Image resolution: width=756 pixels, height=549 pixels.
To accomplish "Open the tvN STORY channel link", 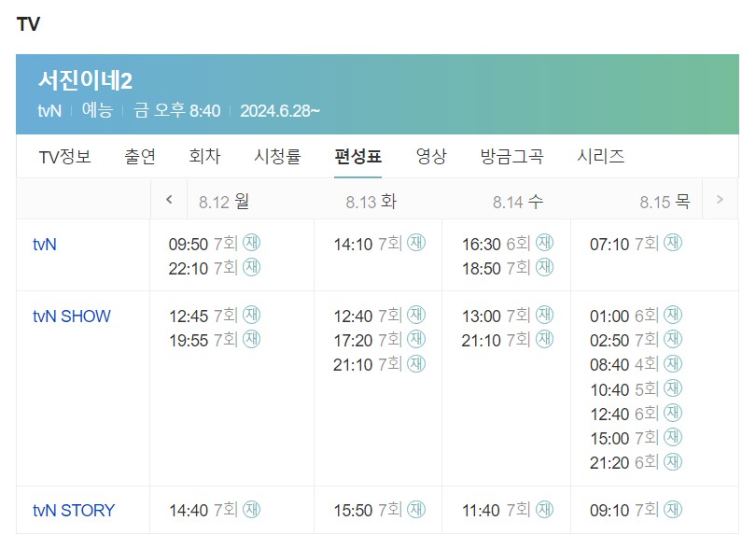I will 74,511.
